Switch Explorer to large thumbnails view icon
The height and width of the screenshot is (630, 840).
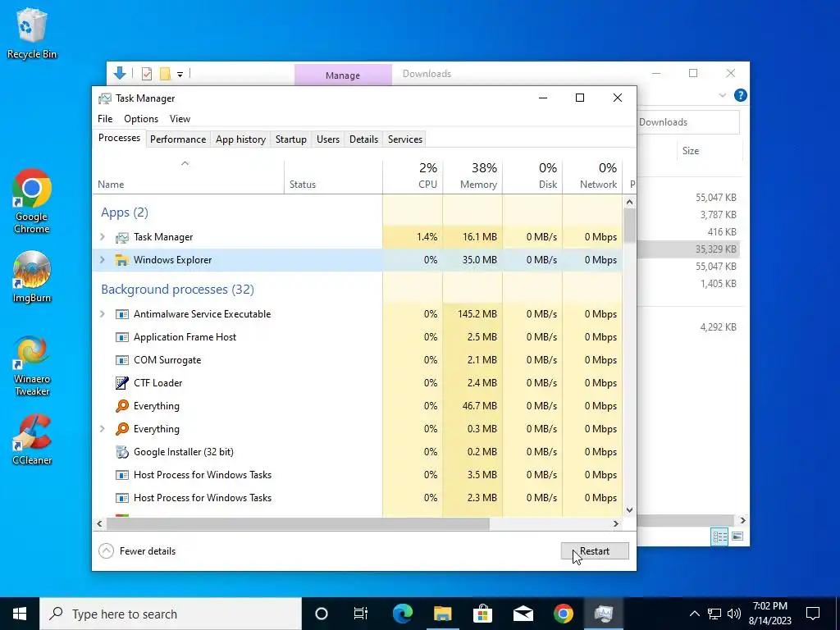[737, 536]
